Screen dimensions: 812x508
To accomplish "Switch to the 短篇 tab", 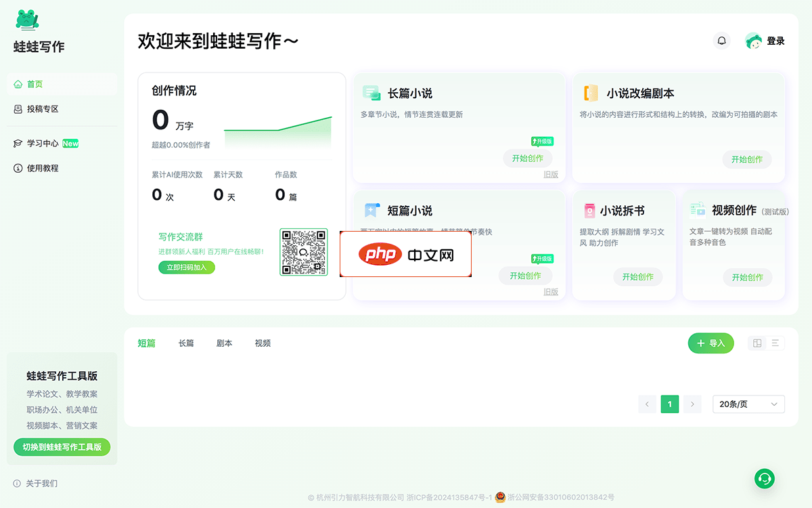I will point(147,343).
